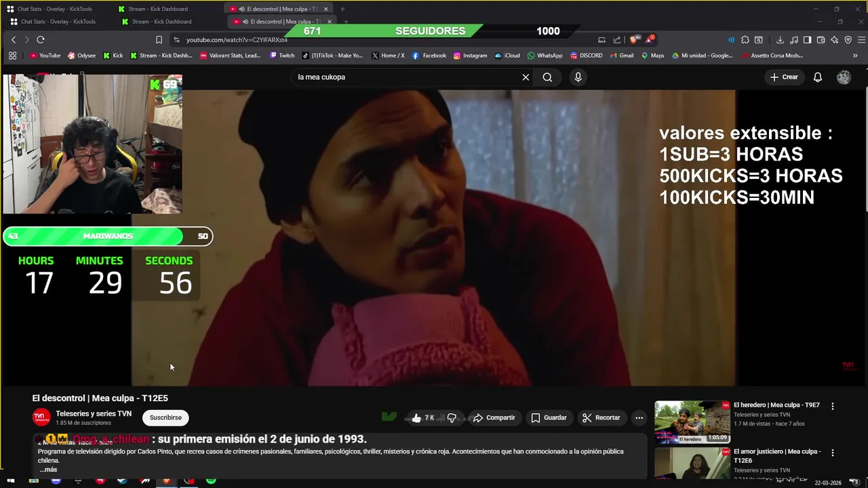Open the Gmail bookmark

pyautogui.click(x=621, y=56)
